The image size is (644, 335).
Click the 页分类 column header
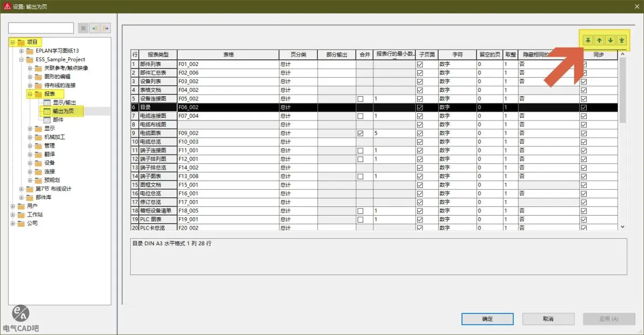[x=298, y=55]
